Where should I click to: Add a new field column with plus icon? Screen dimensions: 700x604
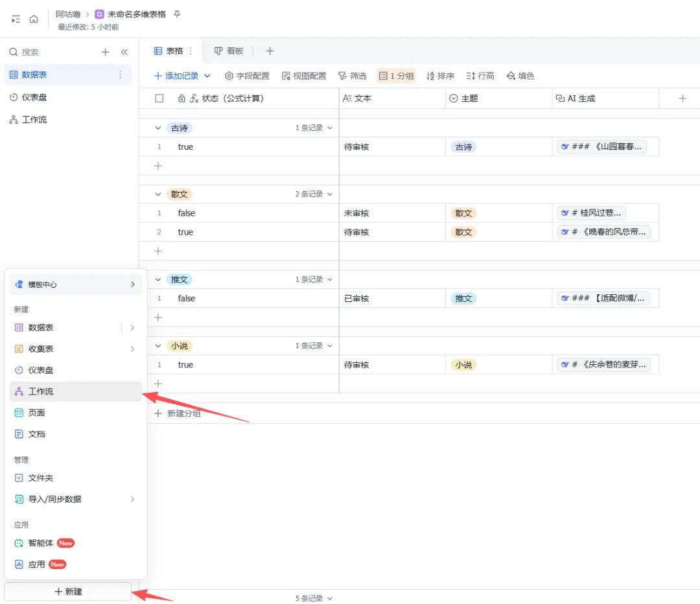coord(682,99)
